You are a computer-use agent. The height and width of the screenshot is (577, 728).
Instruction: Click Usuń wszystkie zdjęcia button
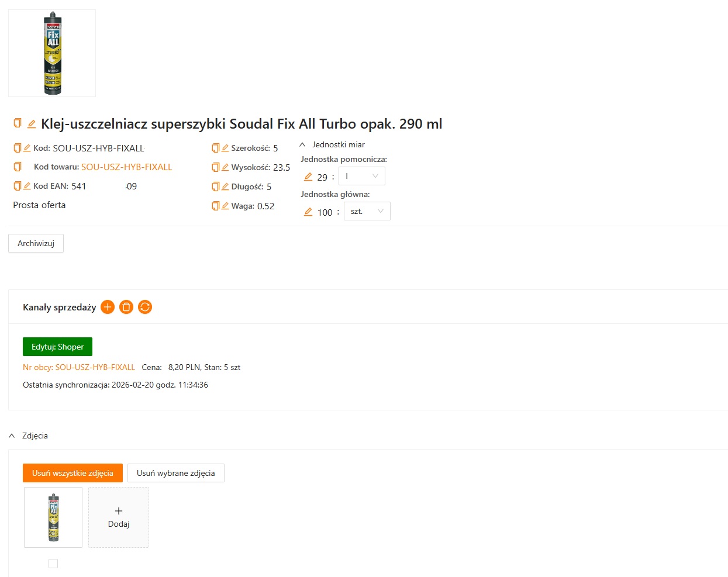(73, 473)
